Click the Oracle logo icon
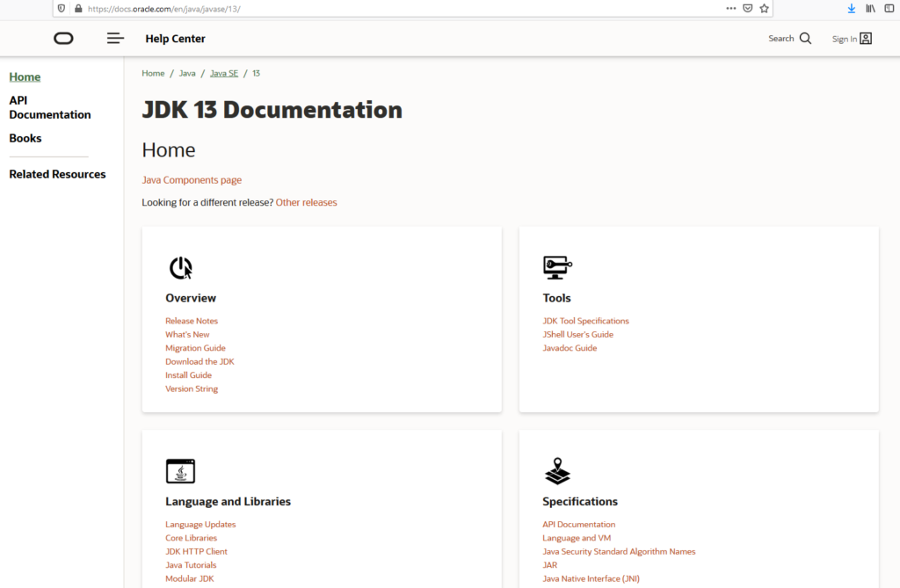Screen dimensions: 900x588 click(63, 39)
